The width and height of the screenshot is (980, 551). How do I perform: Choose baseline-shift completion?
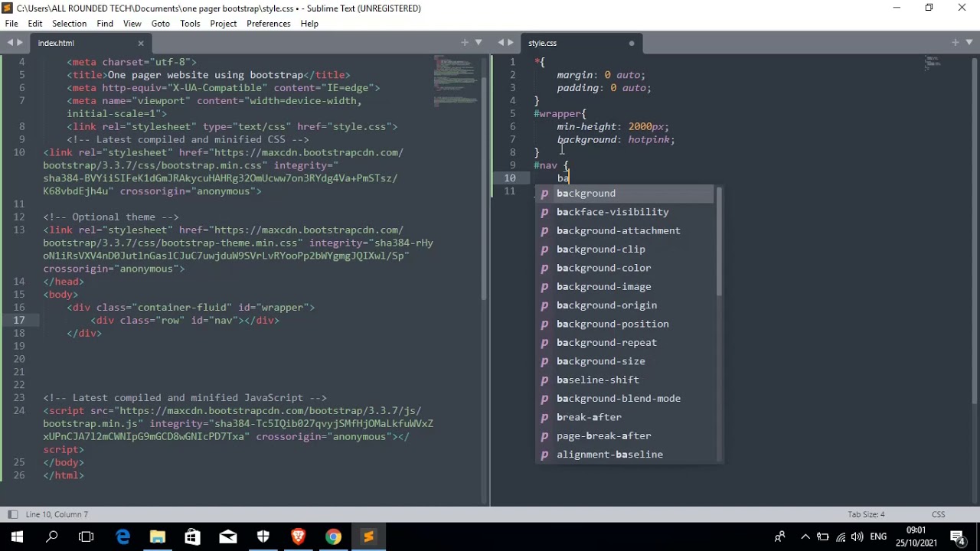point(625,380)
